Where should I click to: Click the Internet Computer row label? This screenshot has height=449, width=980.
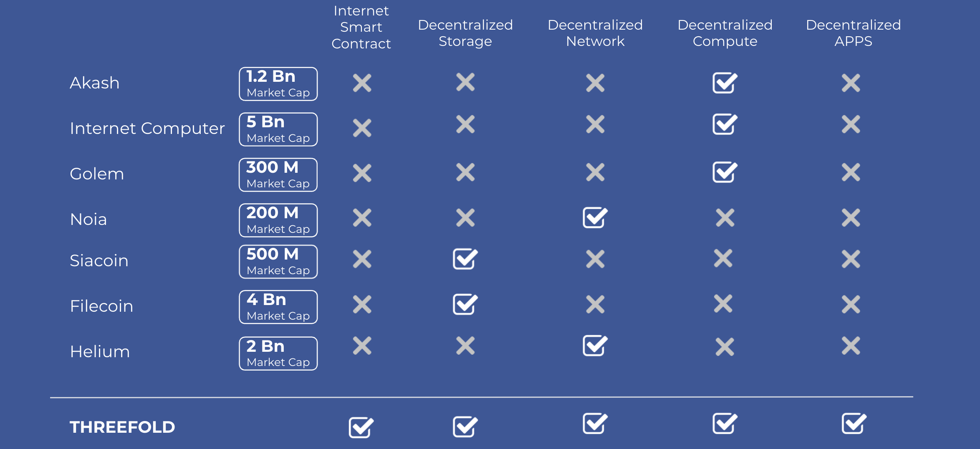[147, 128]
